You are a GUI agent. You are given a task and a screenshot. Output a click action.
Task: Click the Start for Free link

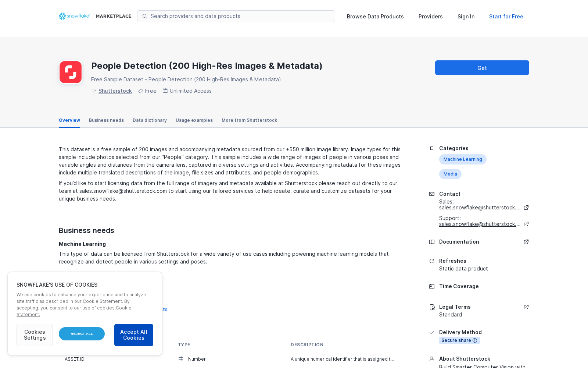pyautogui.click(x=506, y=17)
